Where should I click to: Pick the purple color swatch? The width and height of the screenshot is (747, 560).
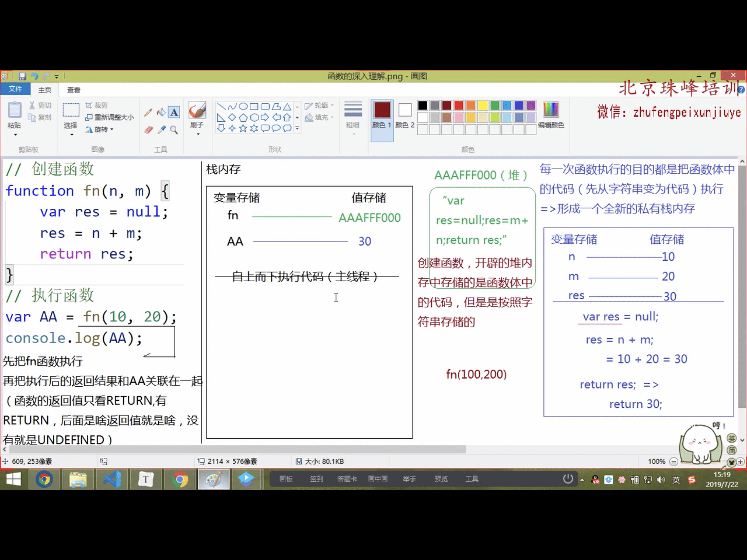531,105
